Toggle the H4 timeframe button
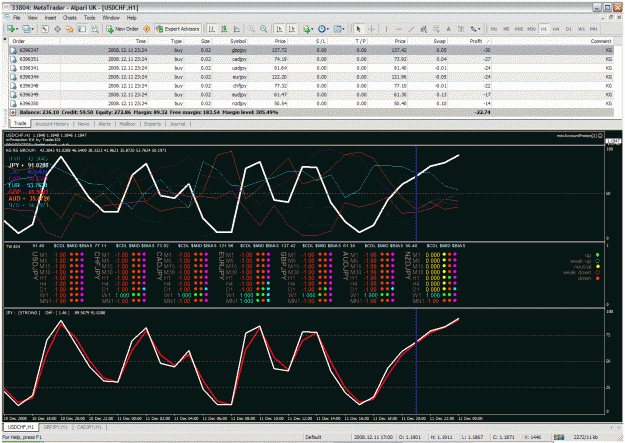Image resolution: width=625 pixels, height=443 pixels. [556, 29]
